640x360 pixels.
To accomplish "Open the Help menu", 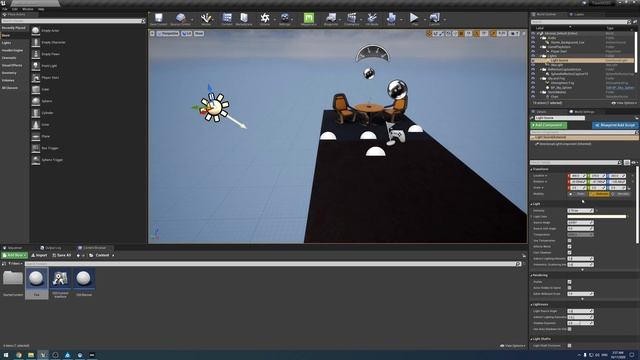I will point(41,9).
